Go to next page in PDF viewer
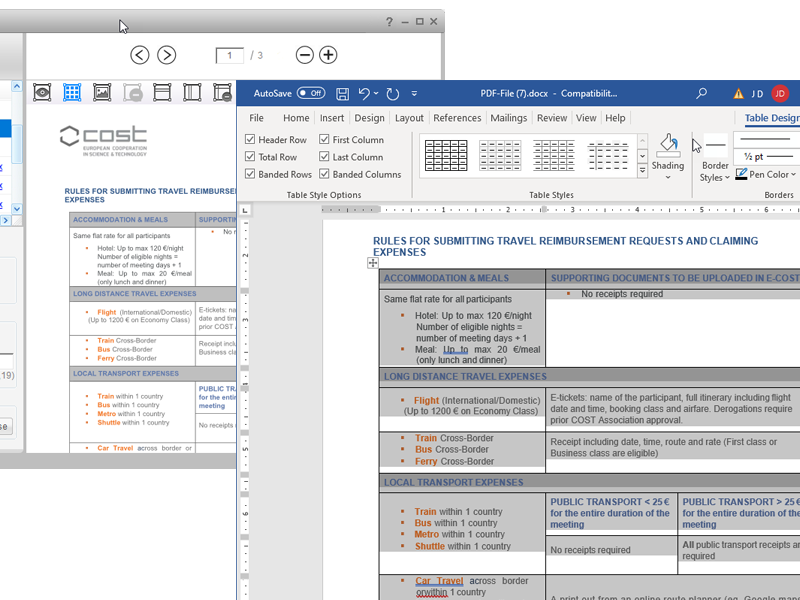 click(166, 55)
